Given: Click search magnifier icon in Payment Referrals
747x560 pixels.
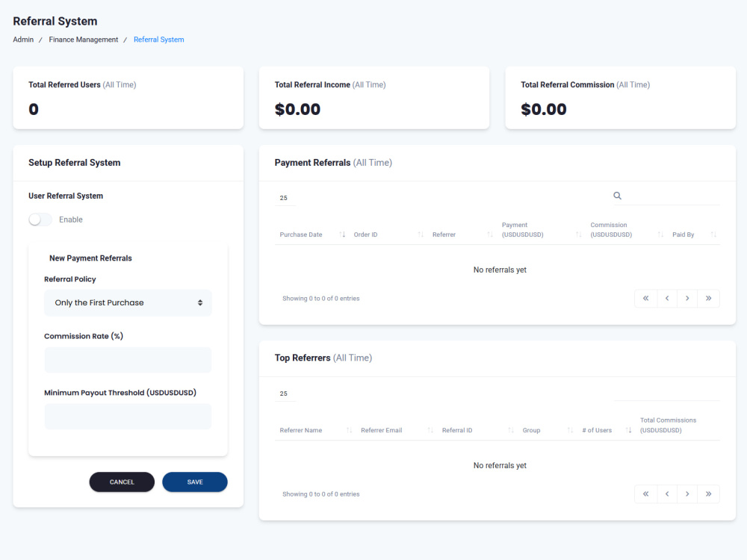Looking at the screenshot, I should pyautogui.click(x=617, y=196).
